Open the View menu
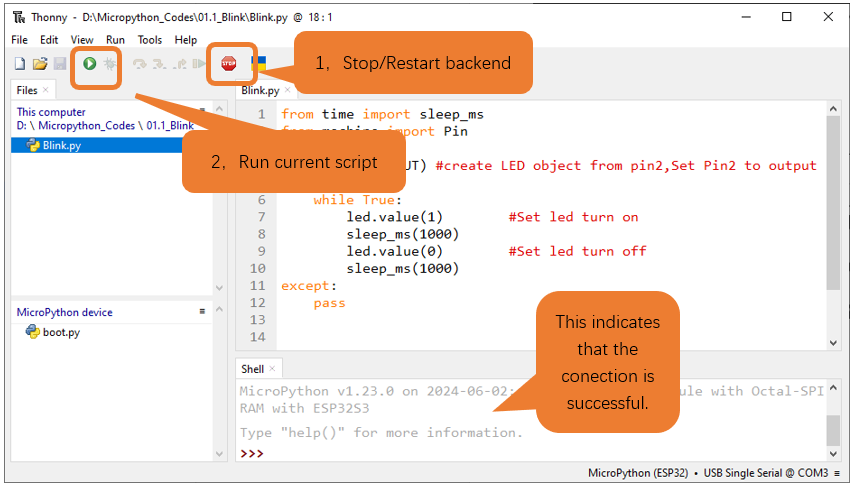The height and width of the screenshot is (488, 852). pyautogui.click(x=82, y=40)
